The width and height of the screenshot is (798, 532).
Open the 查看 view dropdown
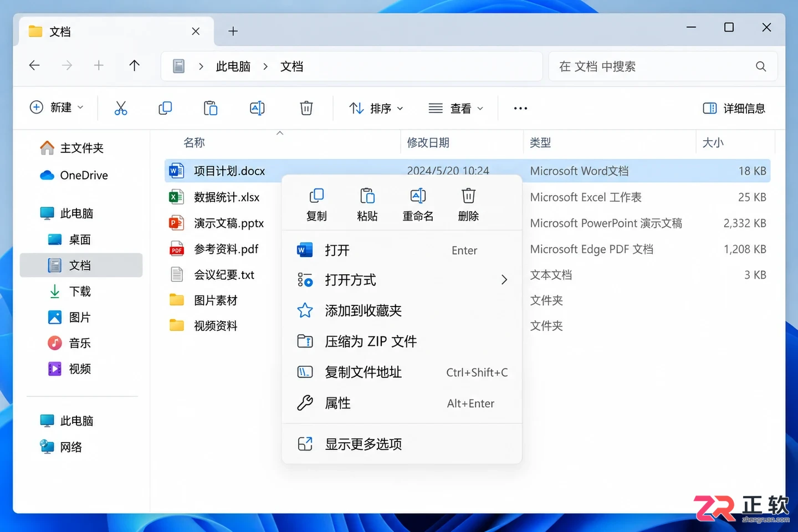pos(456,108)
